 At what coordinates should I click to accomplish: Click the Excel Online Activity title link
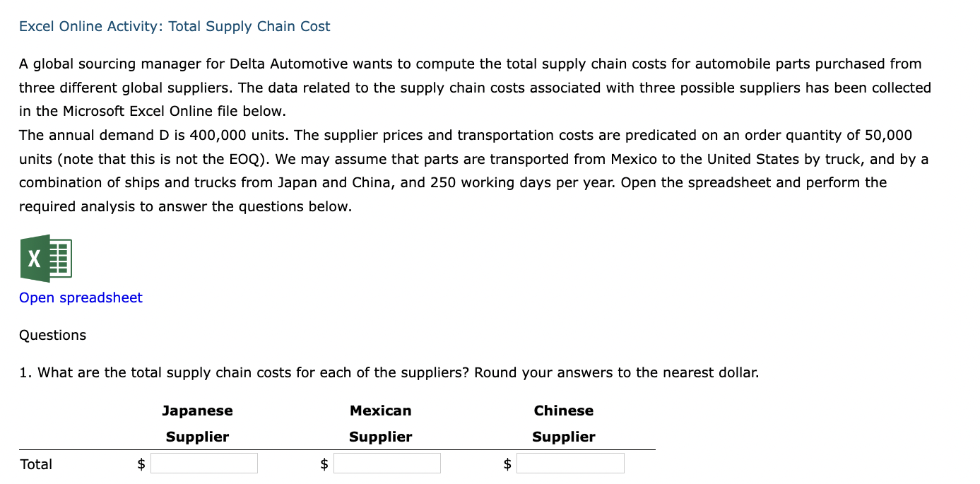click(174, 26)
